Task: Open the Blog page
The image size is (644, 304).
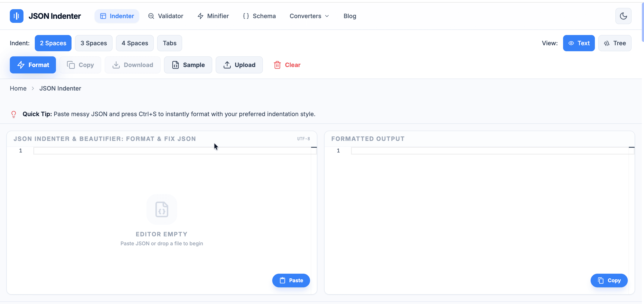Action: pos(350,16)
